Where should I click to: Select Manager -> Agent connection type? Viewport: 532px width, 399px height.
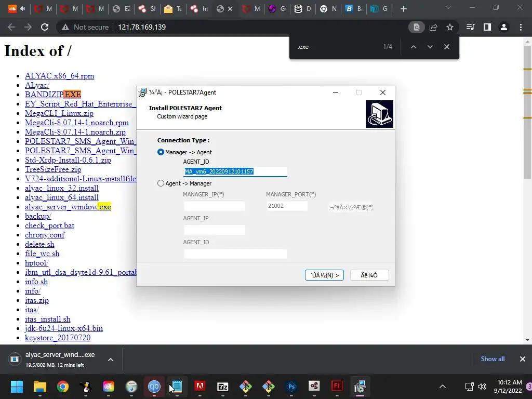click(161, 152)
